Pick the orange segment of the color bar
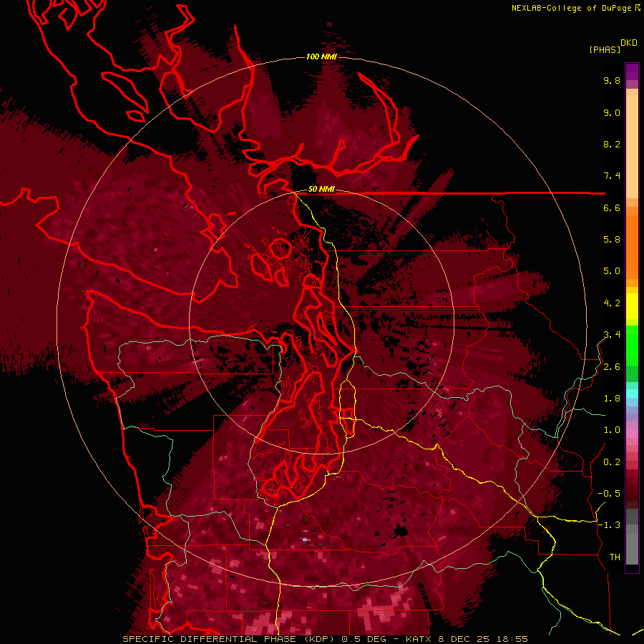 [x=632, y=248]
